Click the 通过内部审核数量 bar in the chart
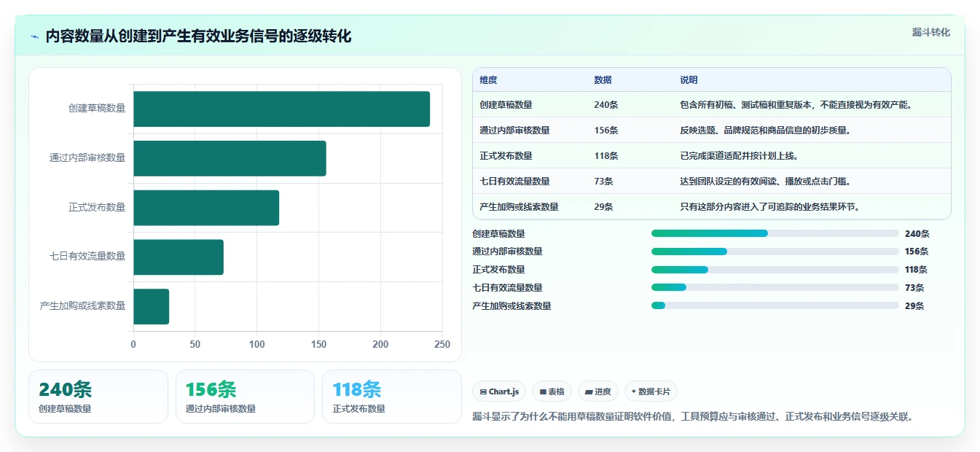980x452 pixels. (x=230, y=158)
